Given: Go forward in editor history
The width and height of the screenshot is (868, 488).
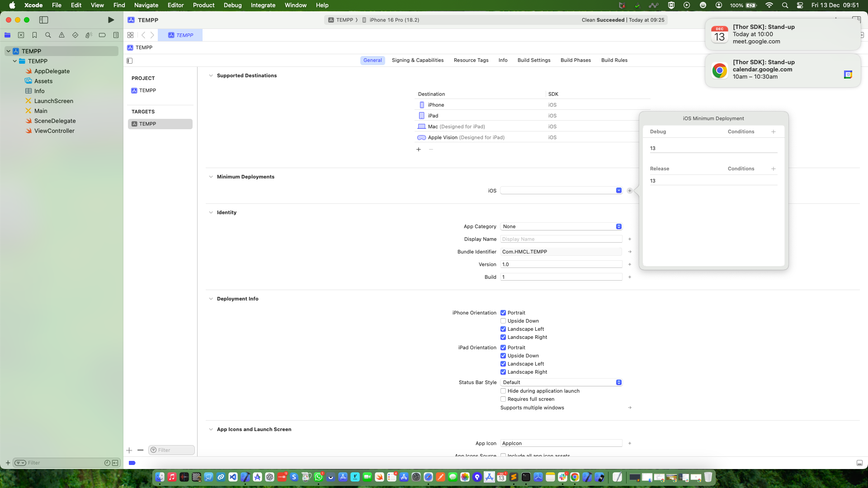Looking at the screenshot, I should click(152, 35).
